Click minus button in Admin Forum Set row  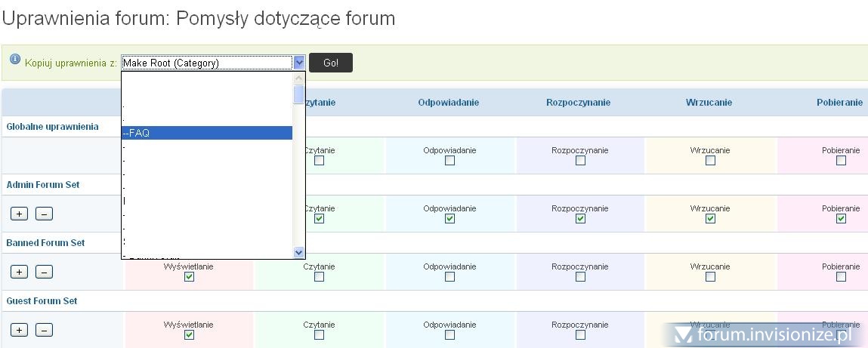pos(44,214)
